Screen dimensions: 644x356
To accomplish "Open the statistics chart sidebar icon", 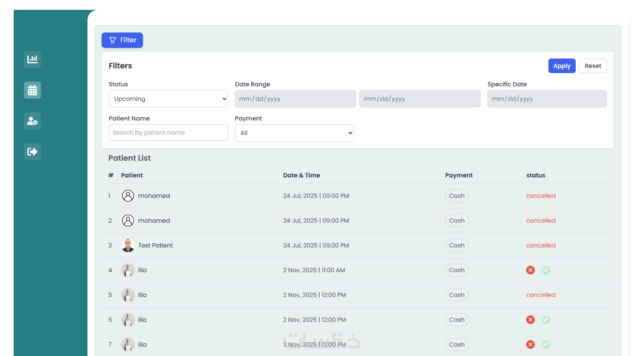I will point(32,59).
